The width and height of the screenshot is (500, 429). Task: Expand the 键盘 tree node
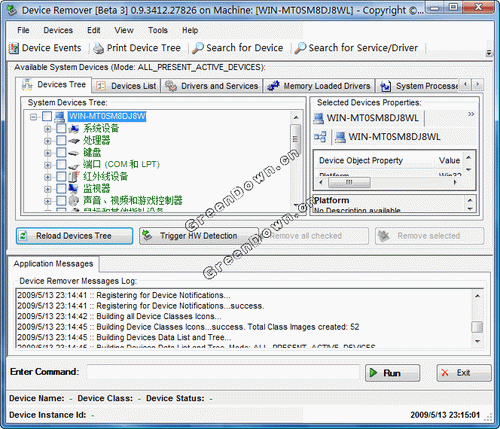click(x=48, y=153)
